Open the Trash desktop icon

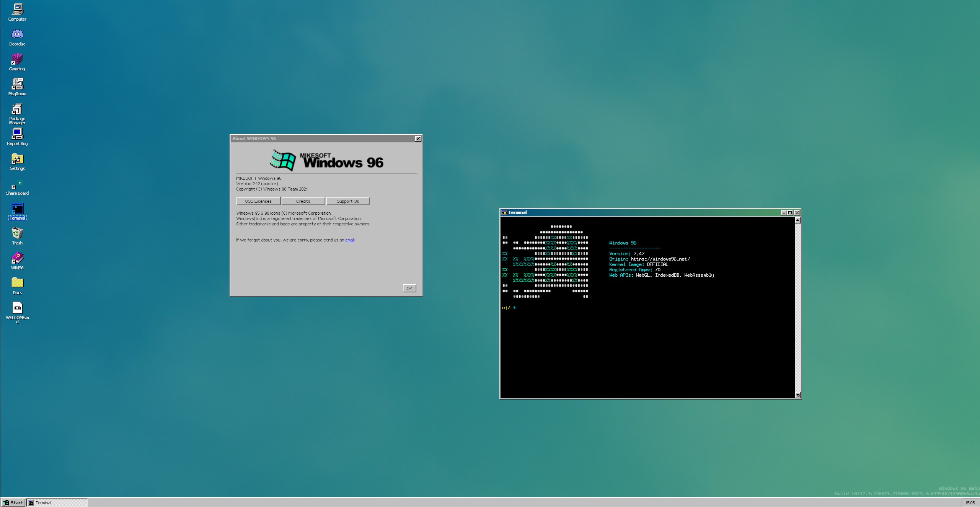(x=17, y=236)
